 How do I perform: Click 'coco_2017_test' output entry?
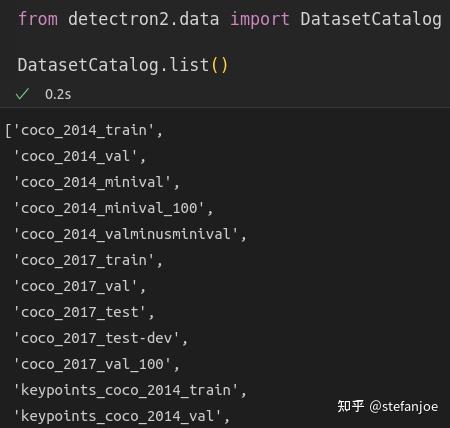(x=80, y=312)
